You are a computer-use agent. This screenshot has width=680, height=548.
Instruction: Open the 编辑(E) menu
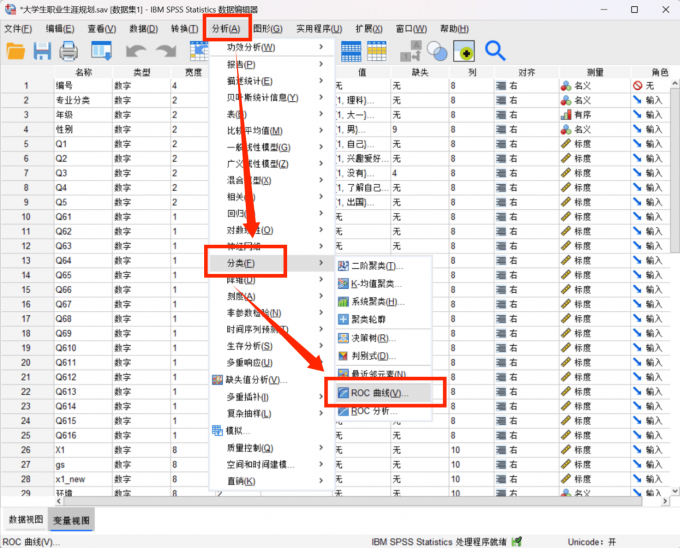[x=60, y=29]
